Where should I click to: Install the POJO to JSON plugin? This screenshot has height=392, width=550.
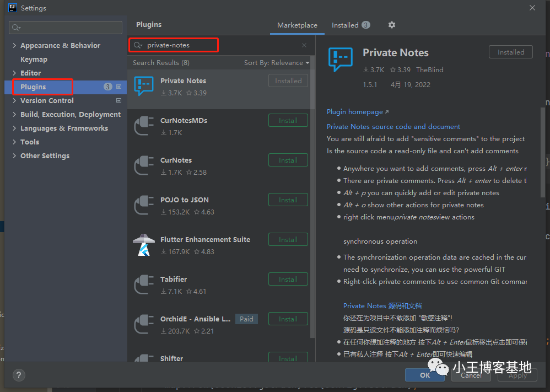pos(288,200)
